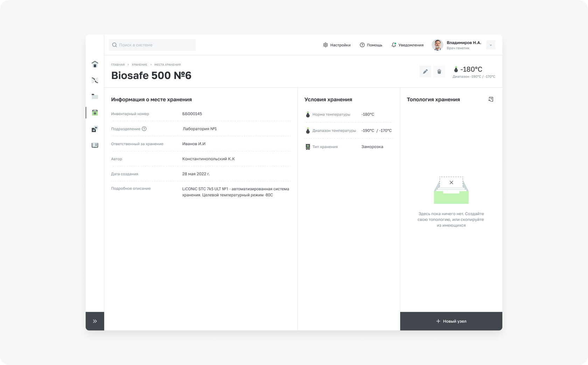Click the empty topology box illustration

click(451, 190)
